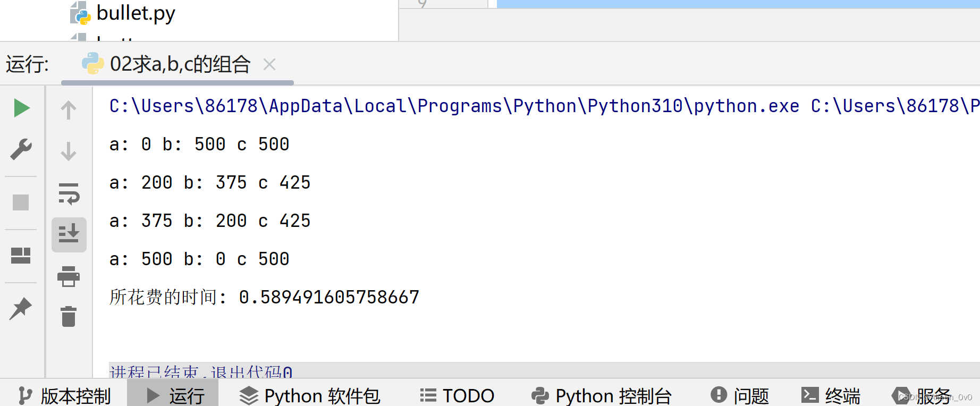
Task: Open the 终端 terminal tab
Action: (831, 396)
